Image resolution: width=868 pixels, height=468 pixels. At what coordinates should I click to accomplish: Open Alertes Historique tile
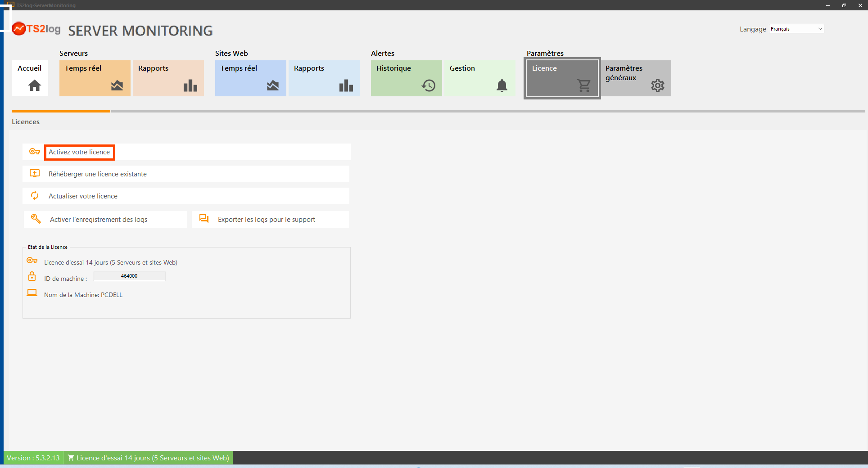pos(406,78)
